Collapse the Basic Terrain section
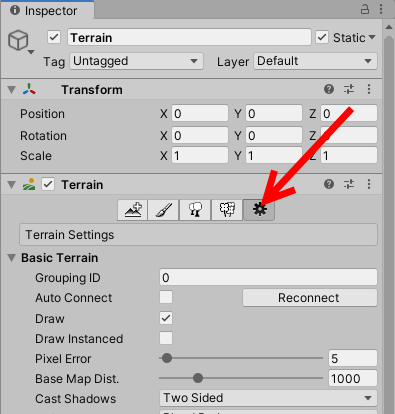 pyautogui.click(x=12, y=258)
